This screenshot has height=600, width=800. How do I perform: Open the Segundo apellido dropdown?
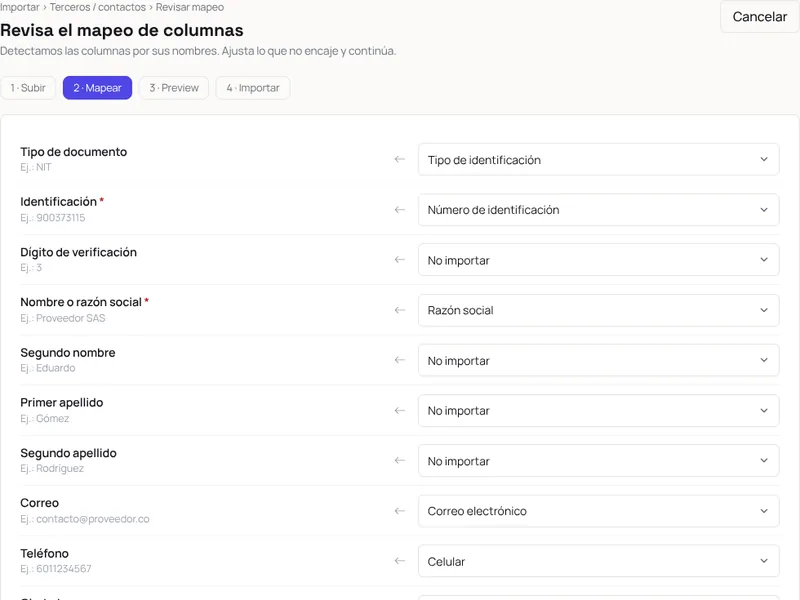(x=598, y=461)
